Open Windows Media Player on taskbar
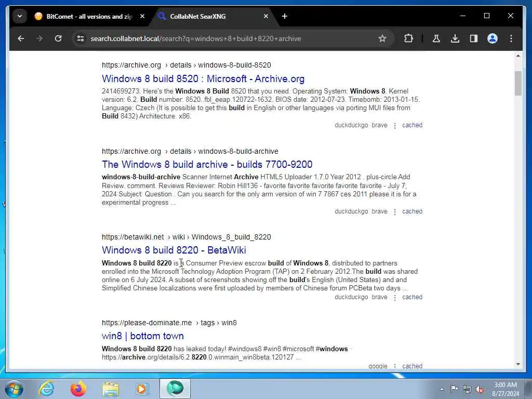Image resolution: width=532 pixels, height=399 pixels. coord(142,389)
